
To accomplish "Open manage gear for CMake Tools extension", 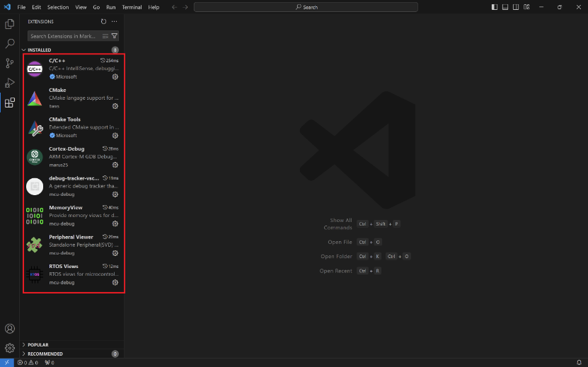I will [115, 135].
